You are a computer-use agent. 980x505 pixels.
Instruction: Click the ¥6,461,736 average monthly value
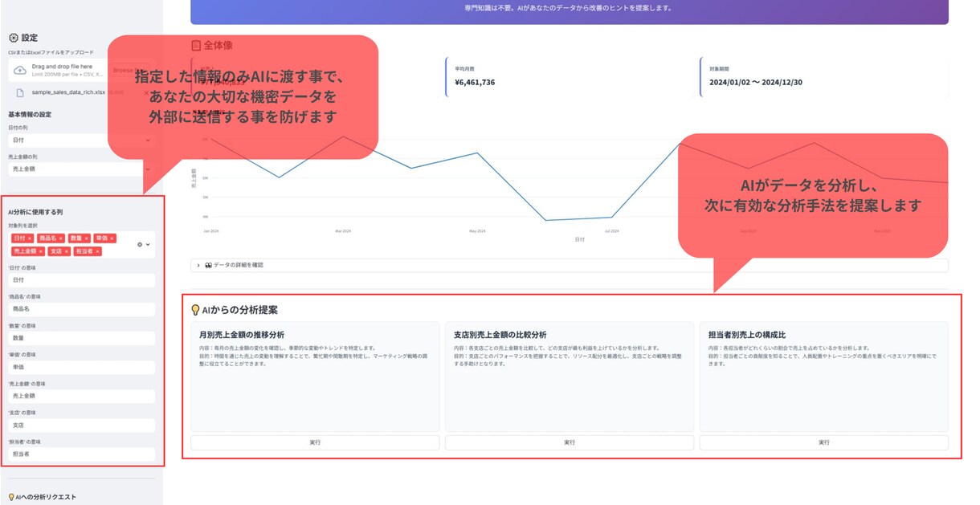[x=475, y=82]
